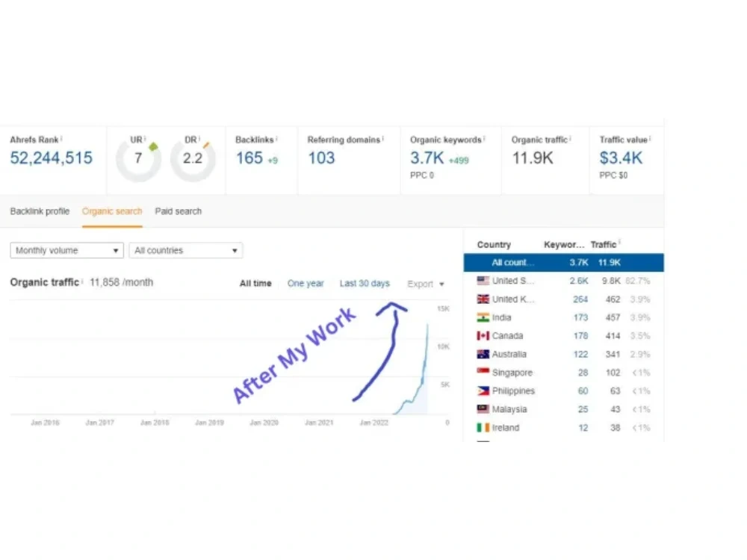The image size is (747, 560).
Task: Click Australia keywords value 122
Action: click(580, 354)
